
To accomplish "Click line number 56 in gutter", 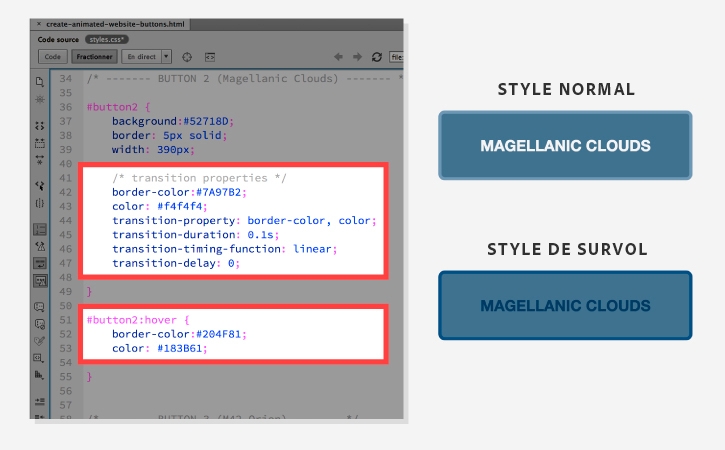I will pos(66,391).
